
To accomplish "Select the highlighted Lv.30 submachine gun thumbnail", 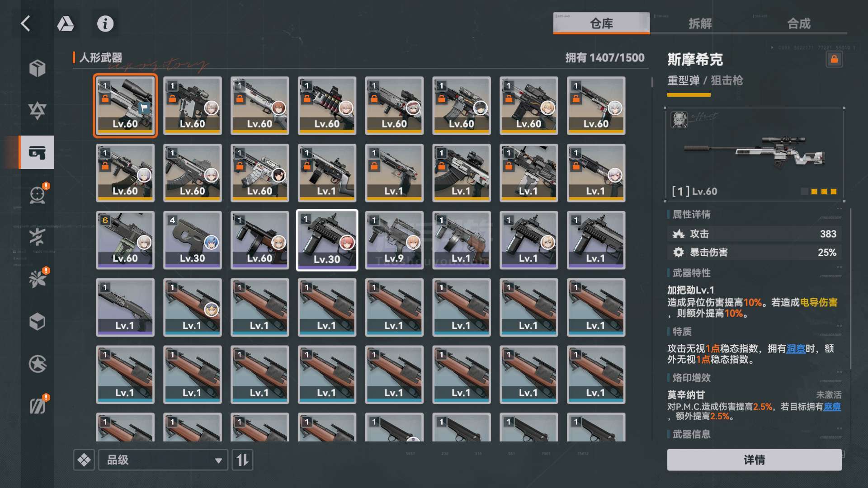I will (x=327, y=240).
